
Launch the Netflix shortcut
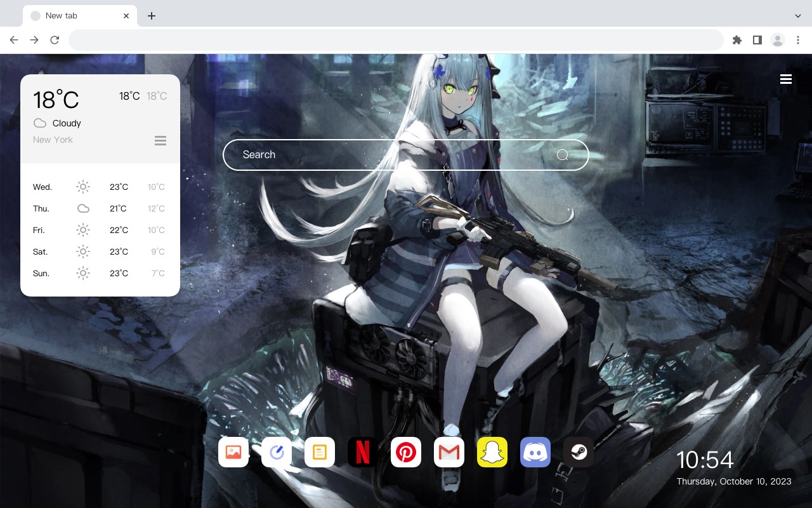click(363, 452)
